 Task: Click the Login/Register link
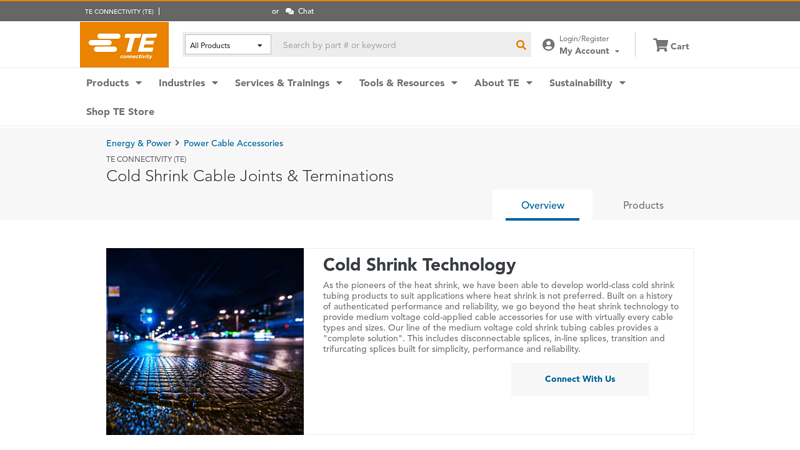tap(584, 39)
